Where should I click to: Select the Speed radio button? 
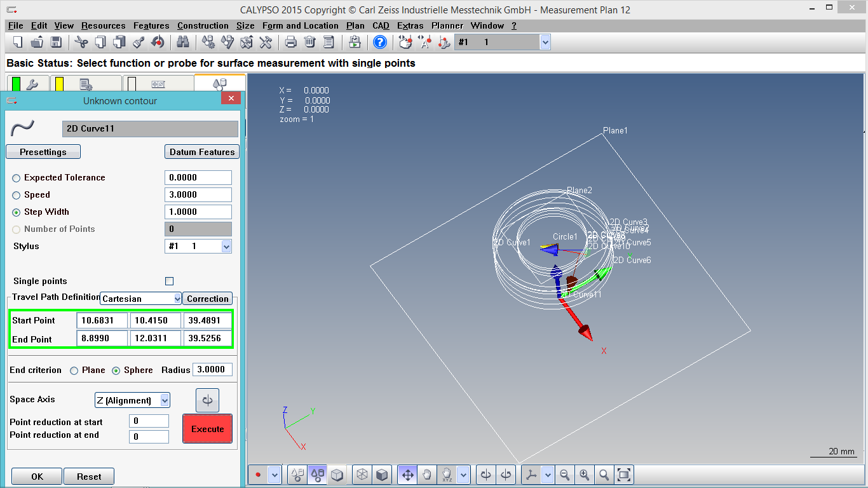tap(17, 195)
